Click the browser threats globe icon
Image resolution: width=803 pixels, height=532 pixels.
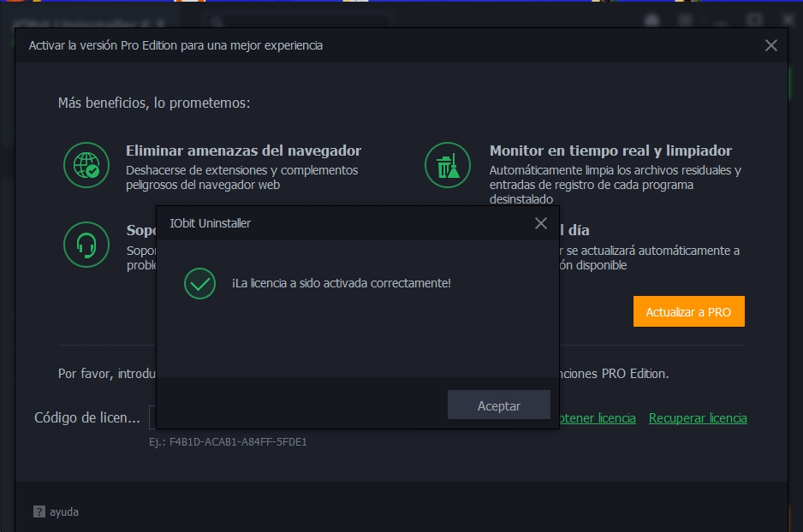pos(86,165)
